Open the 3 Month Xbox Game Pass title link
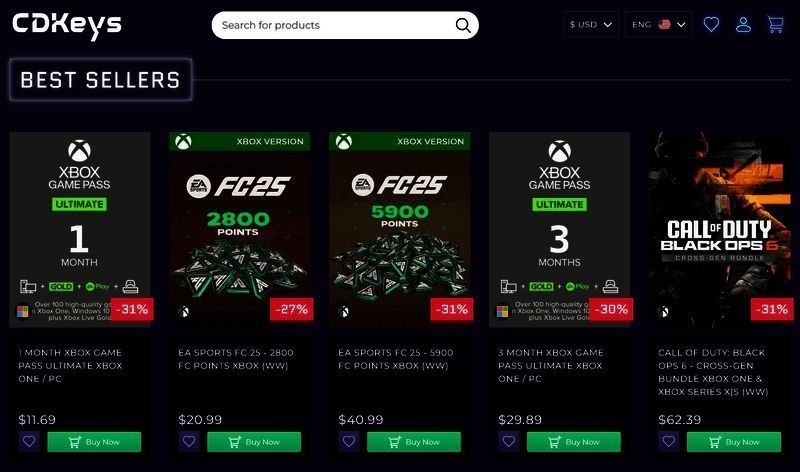Screen dimensions: 800x472 click(x=551, y=366)
